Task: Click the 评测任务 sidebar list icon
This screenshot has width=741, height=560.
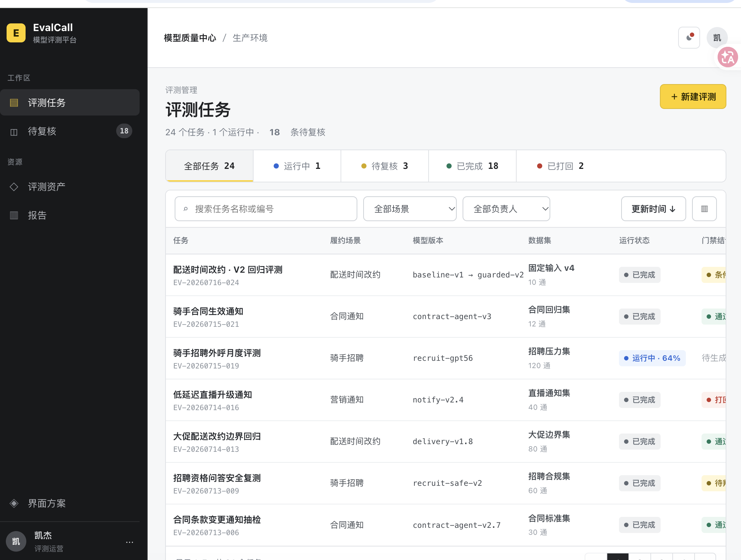Action: [14, 103]
